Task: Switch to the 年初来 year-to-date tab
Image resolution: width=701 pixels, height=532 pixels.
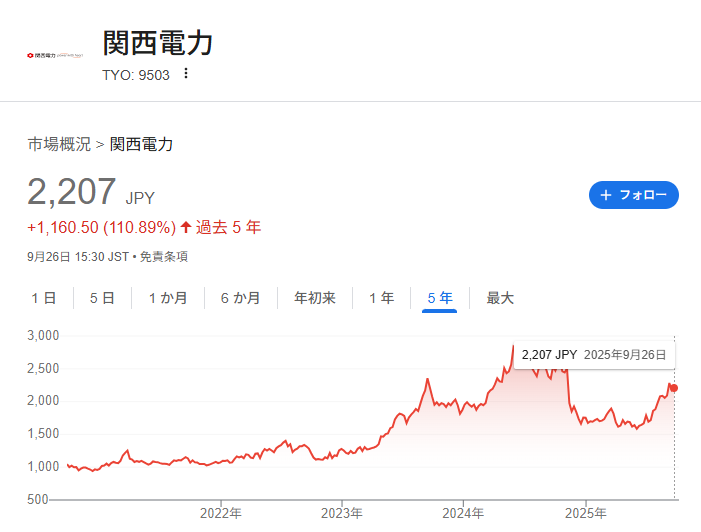Action: tap(314, 298)
